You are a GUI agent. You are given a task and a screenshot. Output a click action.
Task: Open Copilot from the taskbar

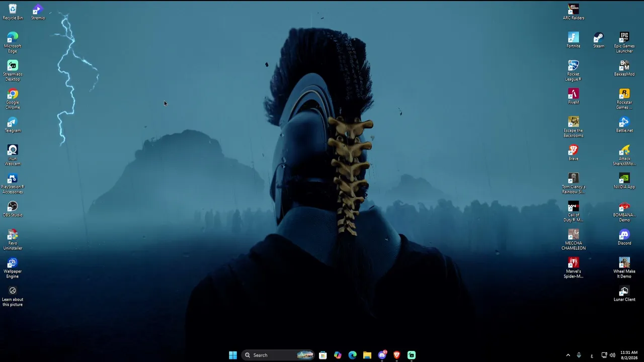tap(338, 355)
